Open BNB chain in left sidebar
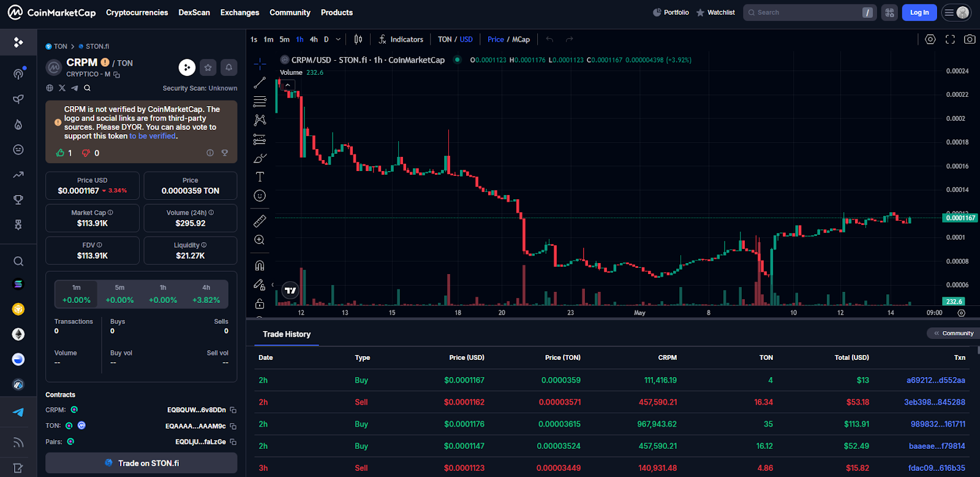Viewport: 980px width, 477px height. [18, 309]
